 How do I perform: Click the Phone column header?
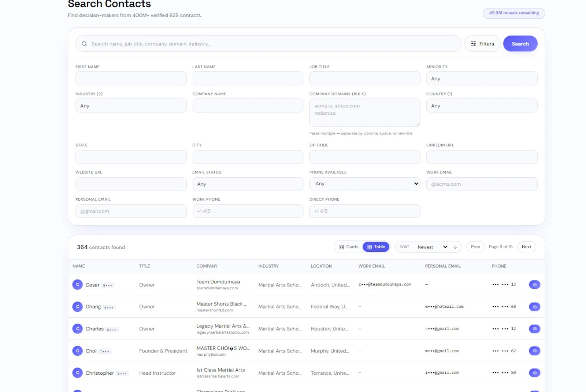click(x=499, y=266)
